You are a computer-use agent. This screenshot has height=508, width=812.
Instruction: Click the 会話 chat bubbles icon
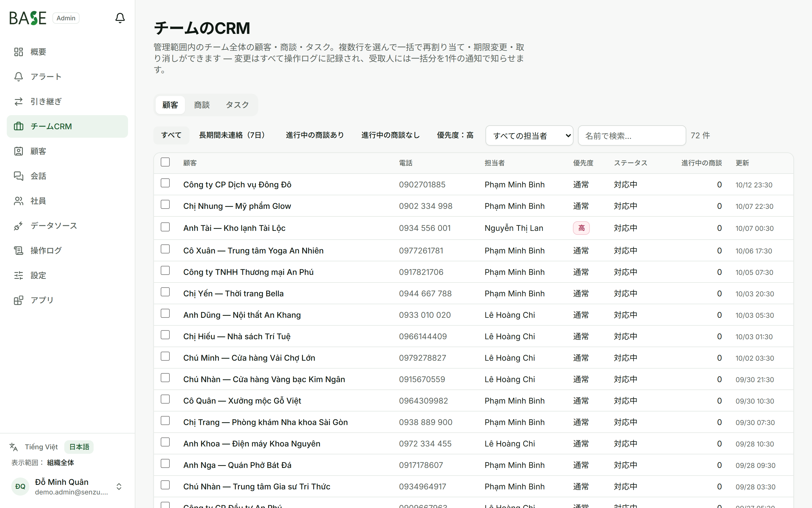[18, 176]
